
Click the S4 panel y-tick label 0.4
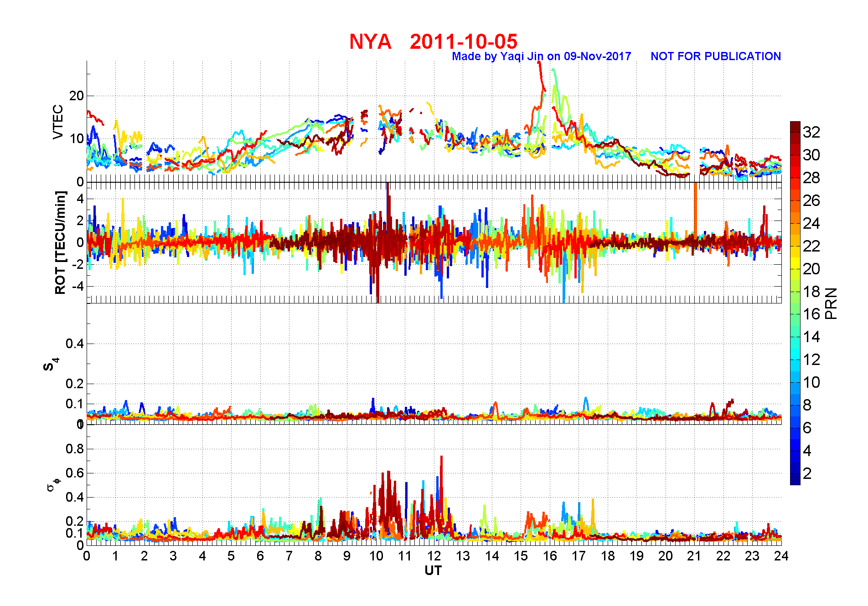pos(75,344)
